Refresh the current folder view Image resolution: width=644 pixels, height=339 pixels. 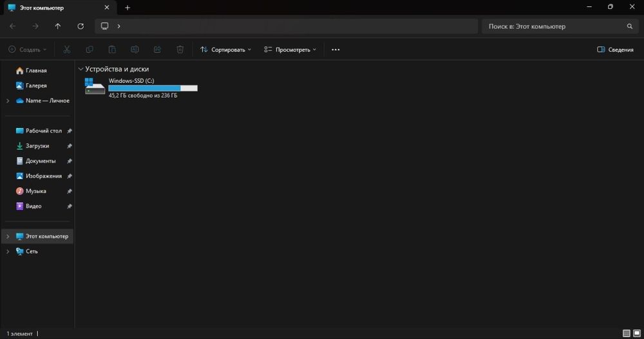pyautogui.click(x=80, y=26)
